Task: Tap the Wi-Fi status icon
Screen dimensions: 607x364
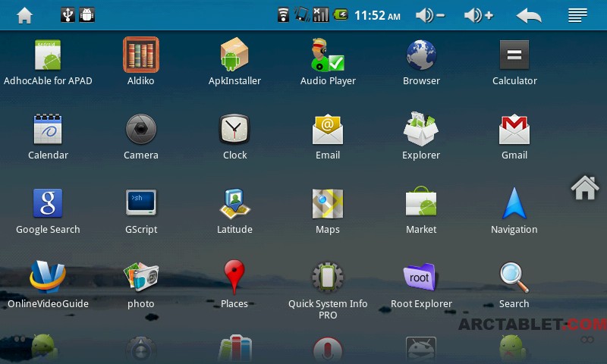Action: pos(283,15)
